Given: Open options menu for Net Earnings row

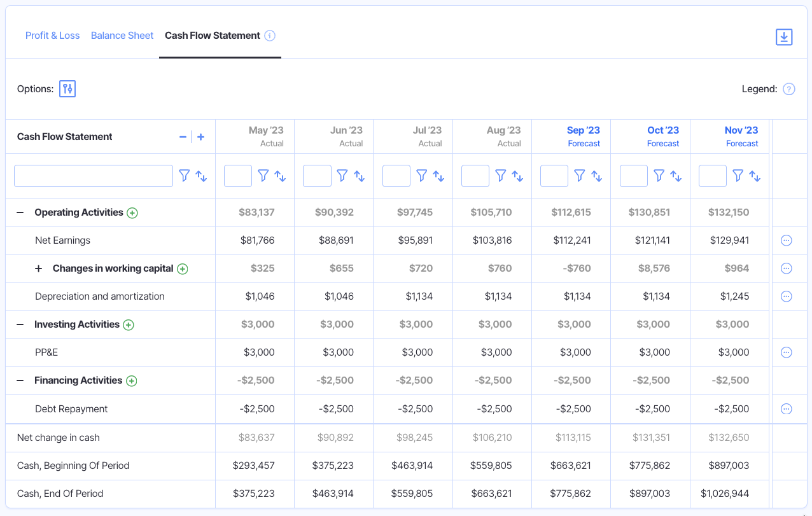Looking at the screenshot, I should [786, 241].
